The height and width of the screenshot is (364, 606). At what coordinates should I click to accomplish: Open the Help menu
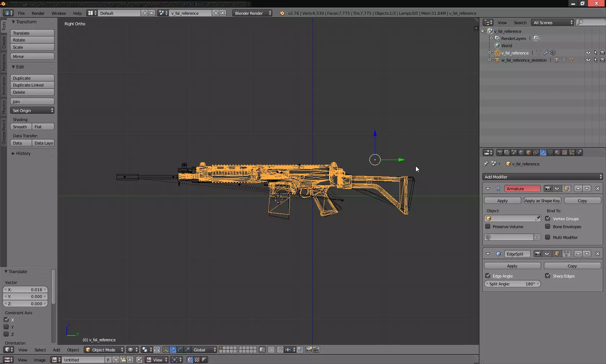tap(77, 13)
